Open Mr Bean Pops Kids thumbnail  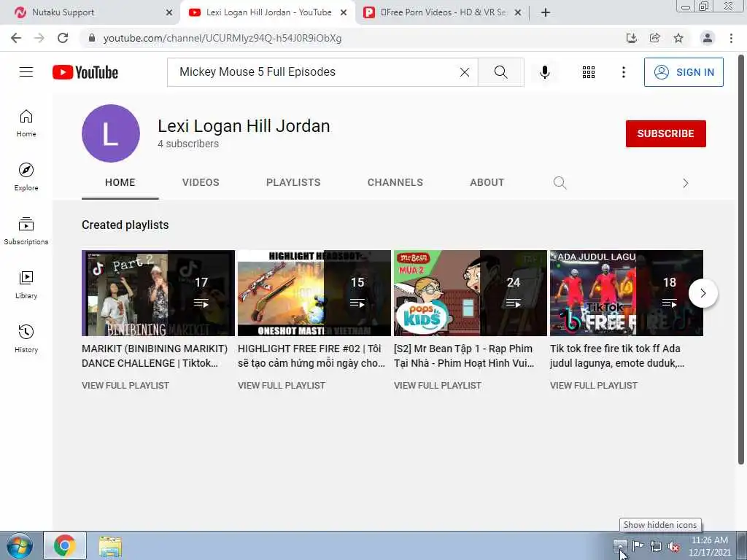(471, 293)
